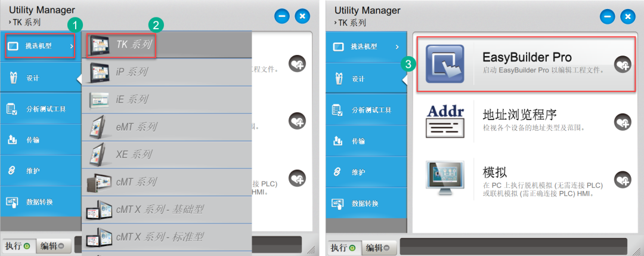Add EasyBuilder Pro to favorites

tap(623, 64)
